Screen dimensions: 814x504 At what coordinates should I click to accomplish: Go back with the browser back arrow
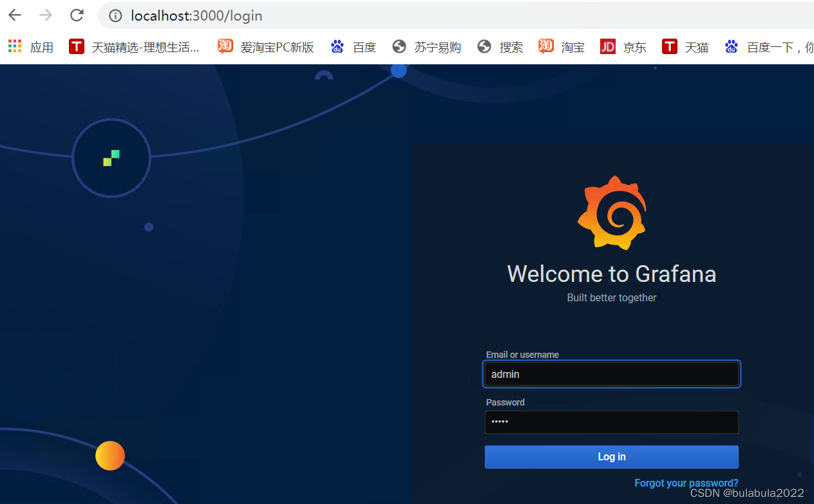click(x=15, y=15)
